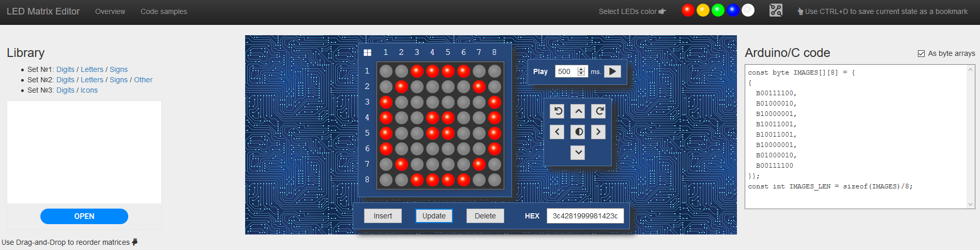
Task: Click the Update button
Action: [x=434, y=216]
